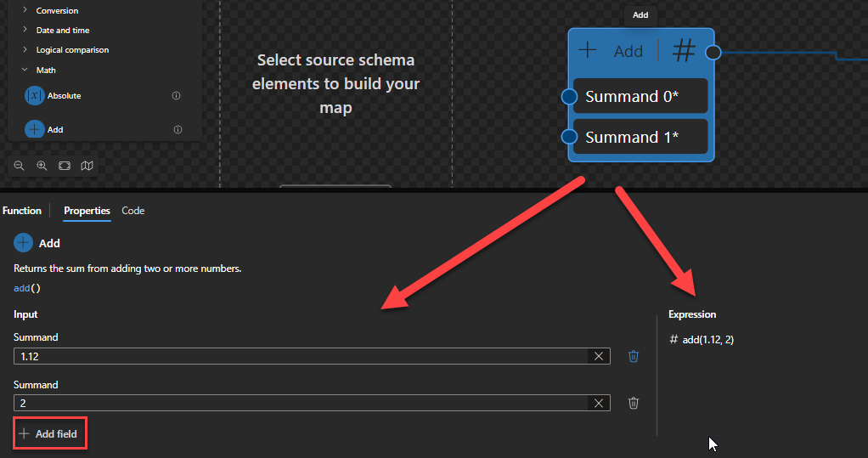Select the Properties tab
The width and height of the screenshot is (868, 458).
click(x=87, y=211)
